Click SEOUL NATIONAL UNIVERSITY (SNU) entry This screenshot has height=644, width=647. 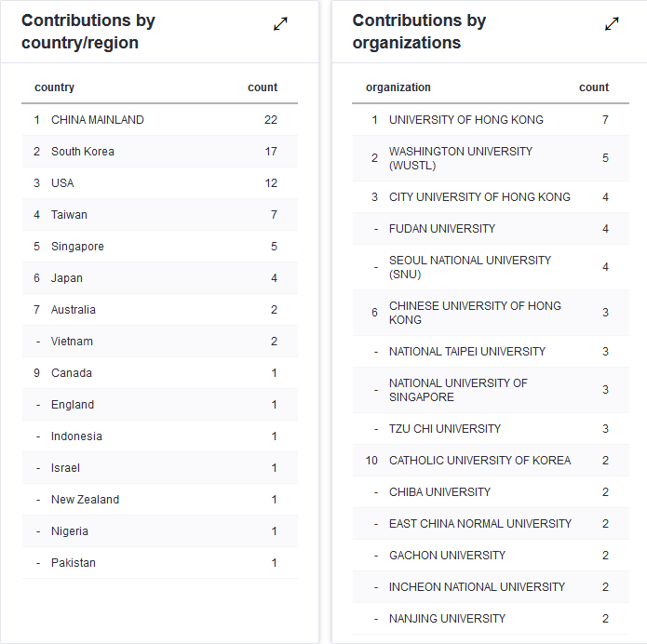pyautogui.click(x=469, y=267)
